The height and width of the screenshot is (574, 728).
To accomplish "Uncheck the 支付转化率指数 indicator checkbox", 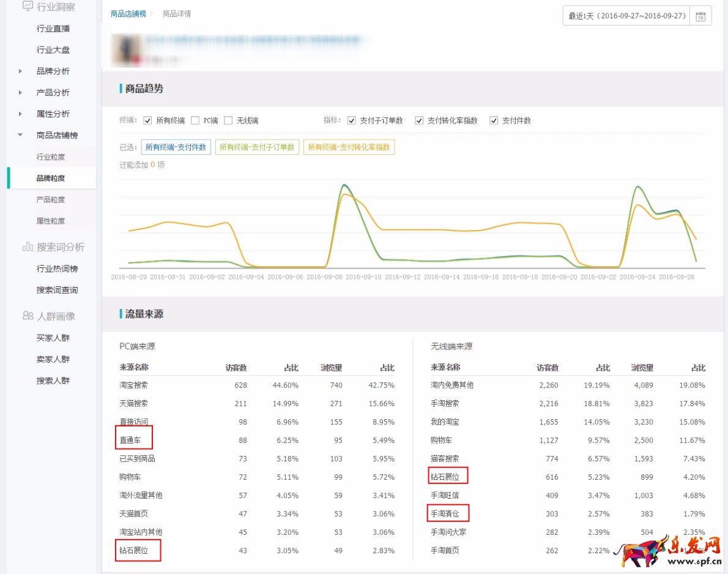I will pos(419,121).
